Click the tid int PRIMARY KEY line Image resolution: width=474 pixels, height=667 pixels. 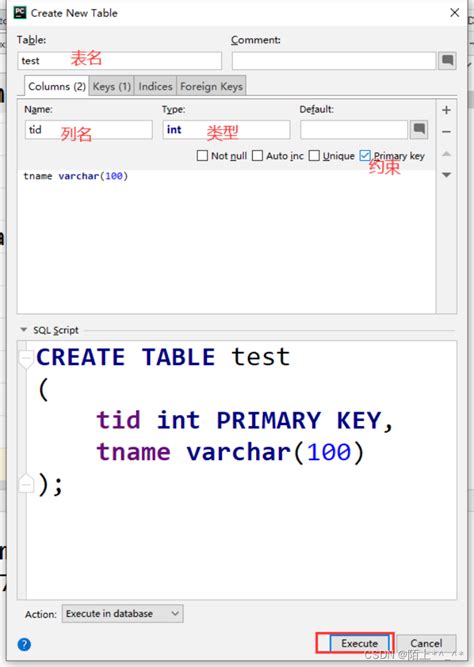pyautogui.click(x=244, y=420)
